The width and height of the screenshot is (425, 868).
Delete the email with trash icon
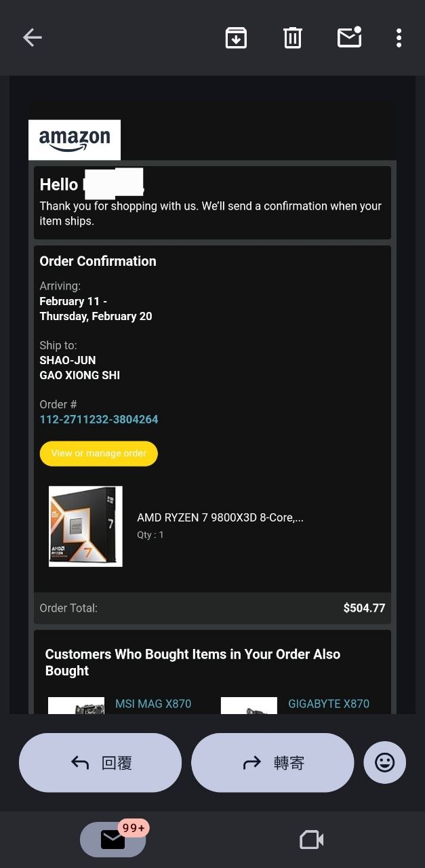coord(292,38)
